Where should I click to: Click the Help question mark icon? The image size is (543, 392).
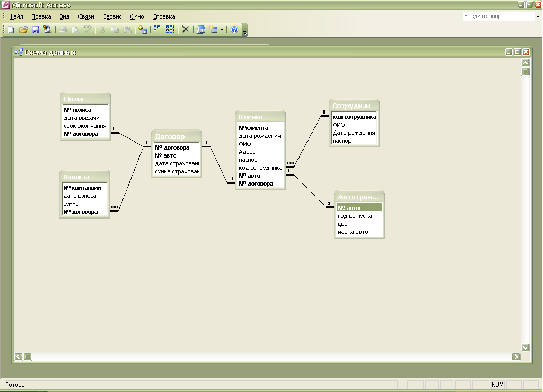coord(234,30)
